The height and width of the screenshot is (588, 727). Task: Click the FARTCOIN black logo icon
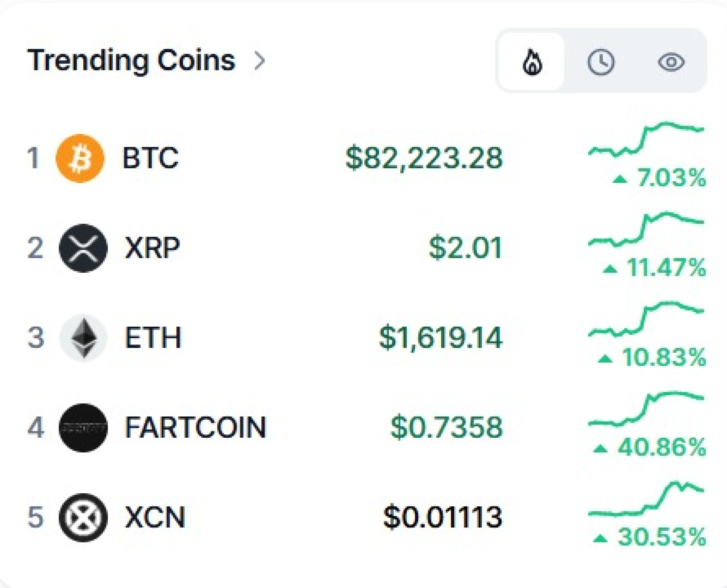click(x=83, y=428)
